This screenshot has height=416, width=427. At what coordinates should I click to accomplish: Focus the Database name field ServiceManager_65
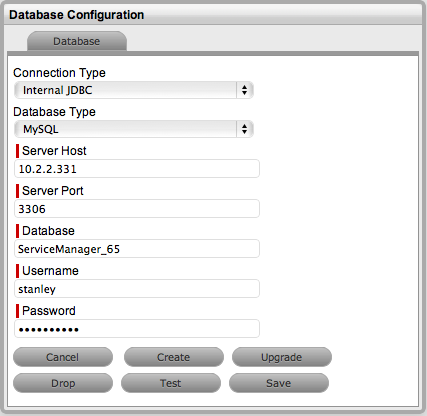pyautogui.click(x=137, y=249)
